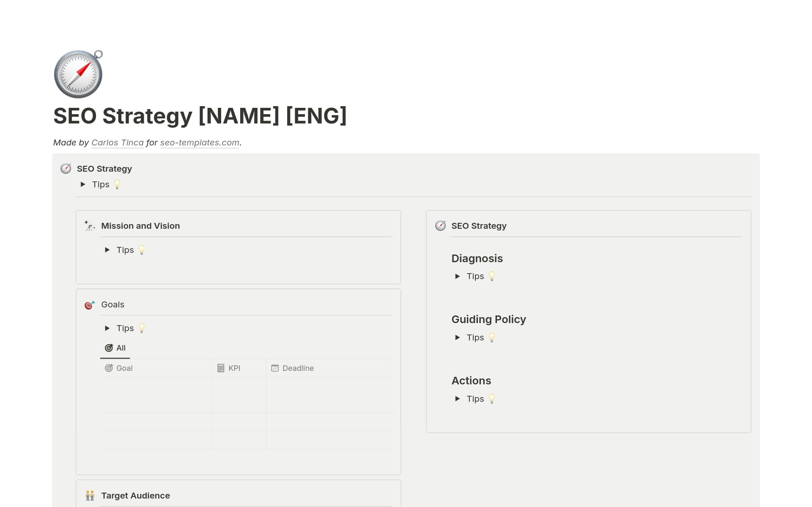The height and width of the screenshot is (507, 812).
Task: Click the compass icon in the right SEO Strategy panel
Action: pyautogui.click(x=440, y=226)
